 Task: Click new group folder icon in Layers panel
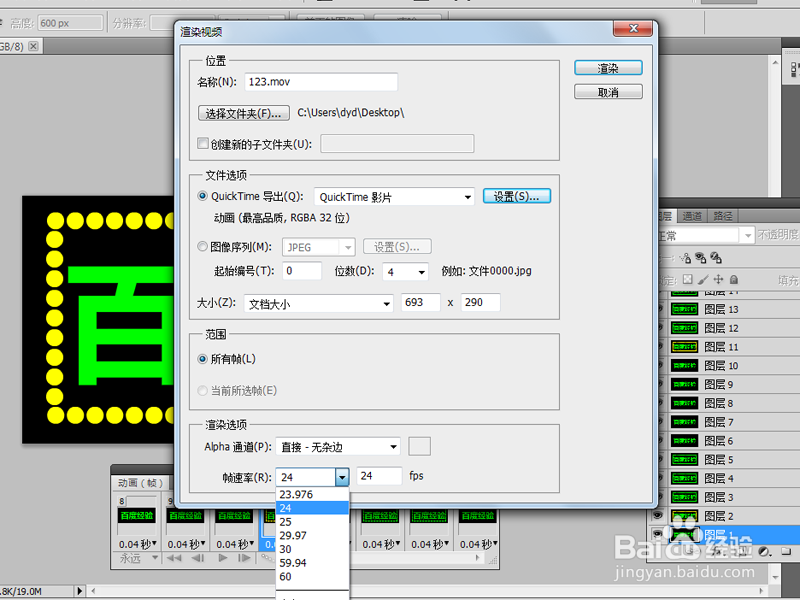[x=786, y=552]
